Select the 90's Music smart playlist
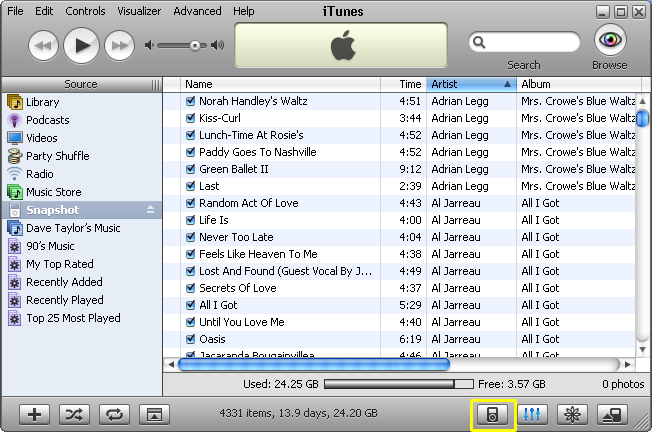The height and width of the screenshot is (432, 652). pyautogui.click(x=82, y=246)
